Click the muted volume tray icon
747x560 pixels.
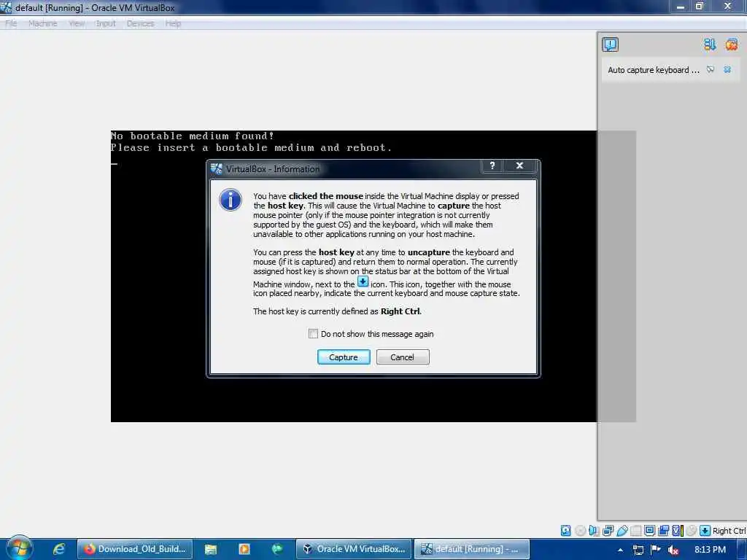tap(673, 550)
